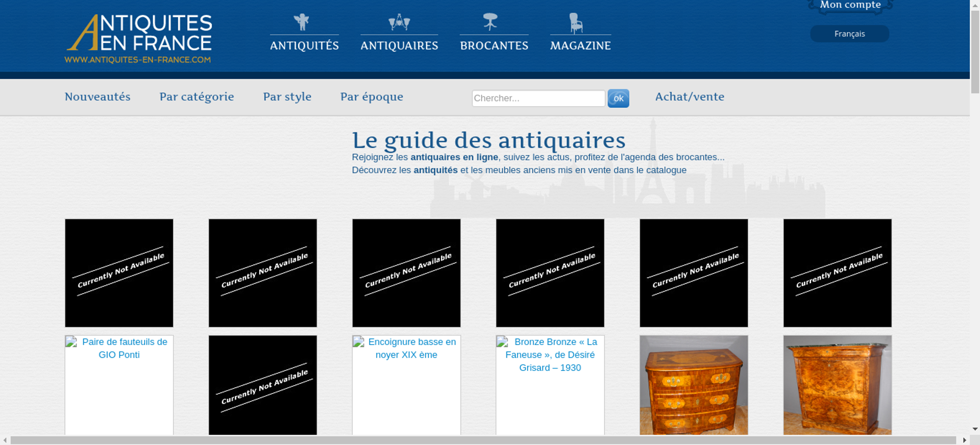Image resolution: width=980 pixels, height=445 pixels.
Task: Expand the Par style menu
Action: coord(287,97)
